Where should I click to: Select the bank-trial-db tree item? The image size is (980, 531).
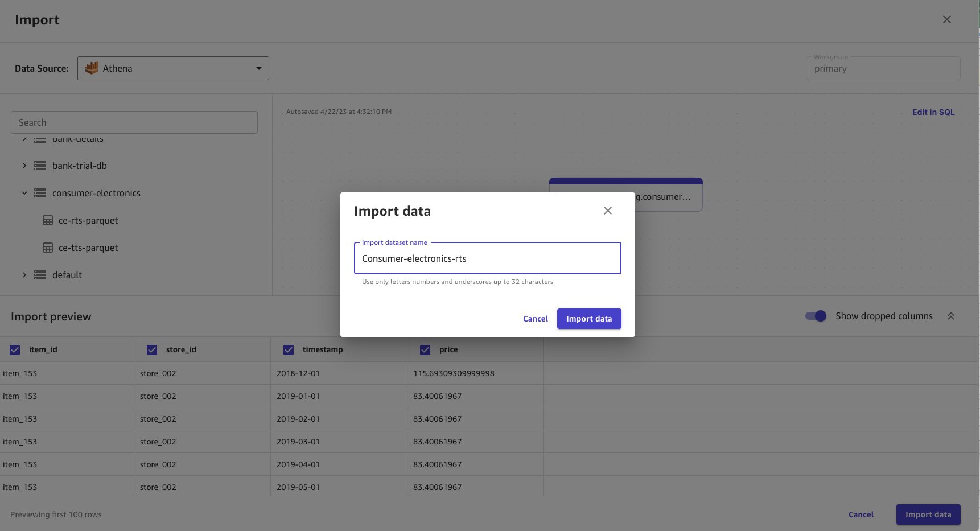(80, 166)
